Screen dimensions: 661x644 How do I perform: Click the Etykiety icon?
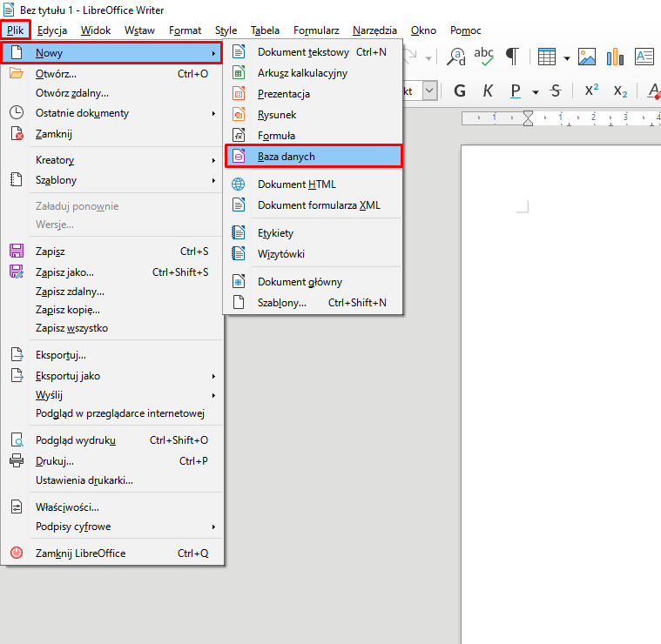coord(239,232)
